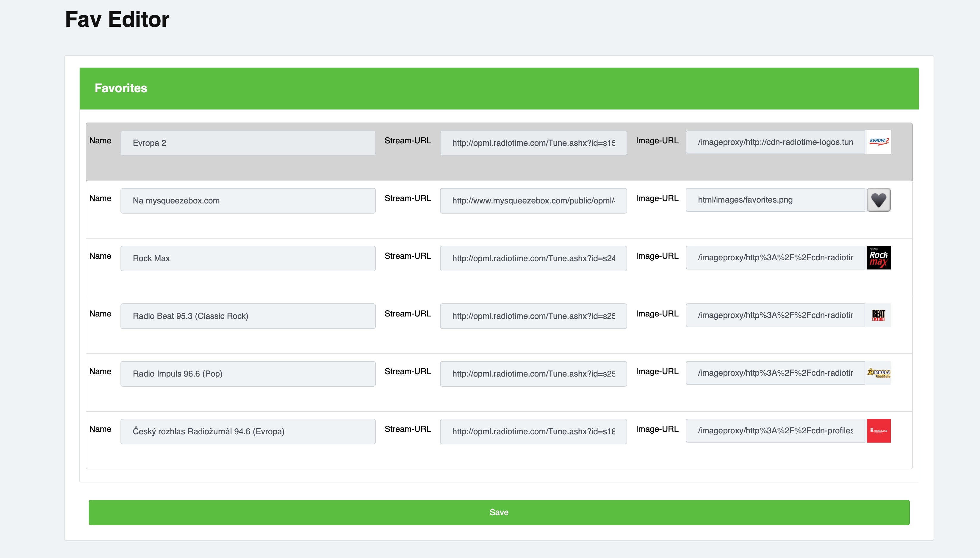980x558 pixels.
Task: Click the Radiožurnál Image-URL field
Action: 775,430
